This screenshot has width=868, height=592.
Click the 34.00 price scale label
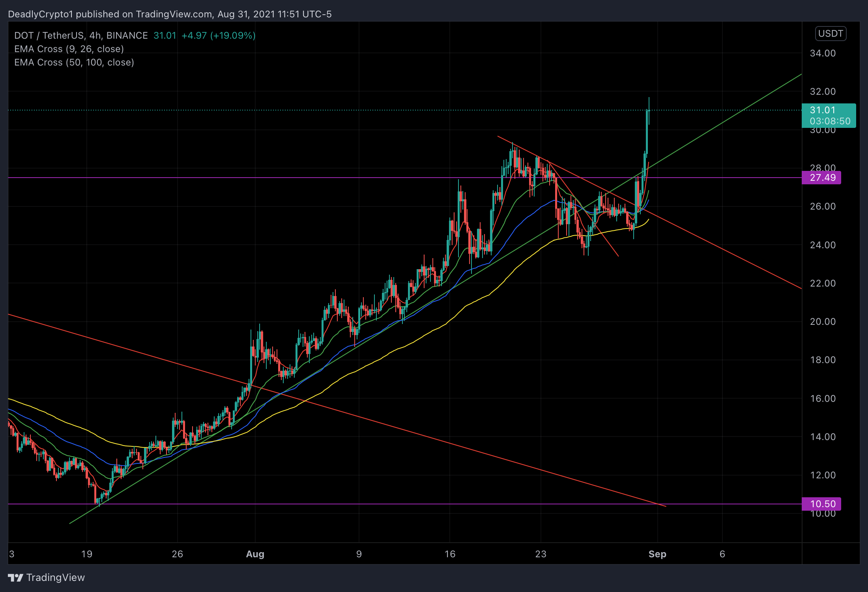(x=823, y=53)
